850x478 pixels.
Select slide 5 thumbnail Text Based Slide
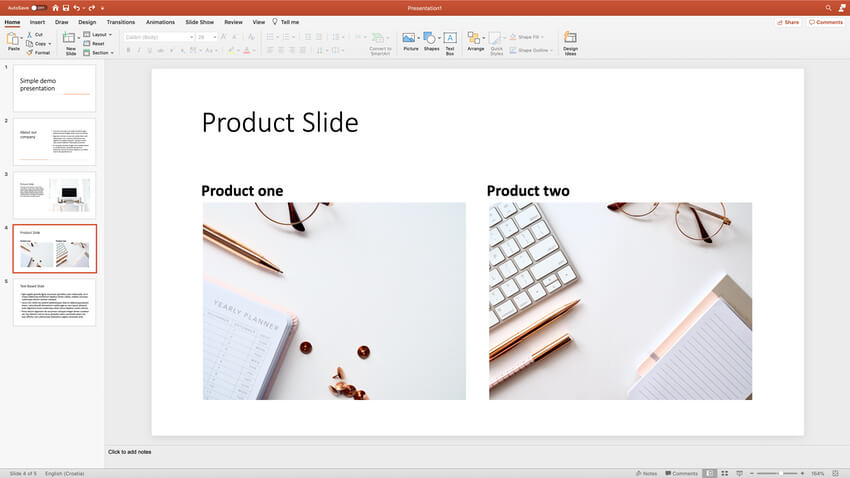(54, 303)
